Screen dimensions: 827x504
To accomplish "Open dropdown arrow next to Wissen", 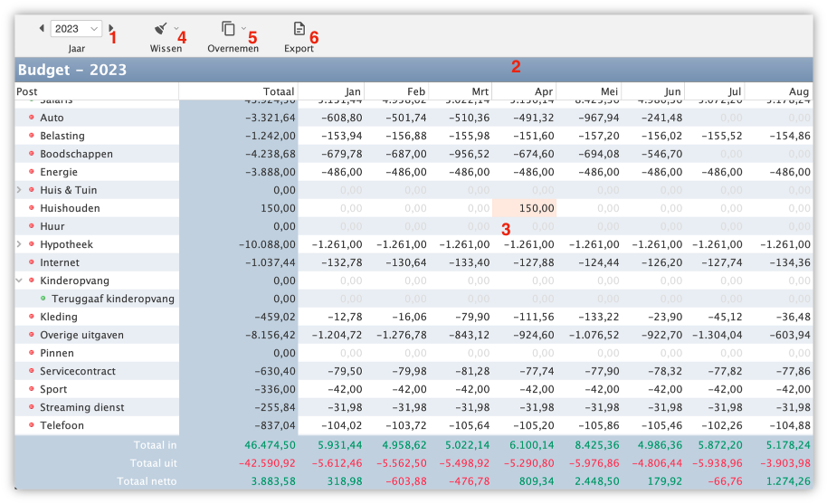I will [x=176, y=29].
